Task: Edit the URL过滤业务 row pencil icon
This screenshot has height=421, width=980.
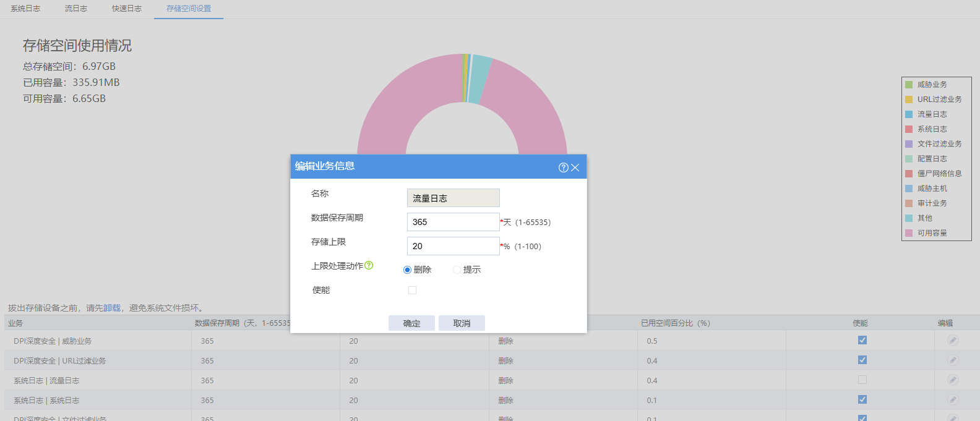Action: click(x=953, y=360)
